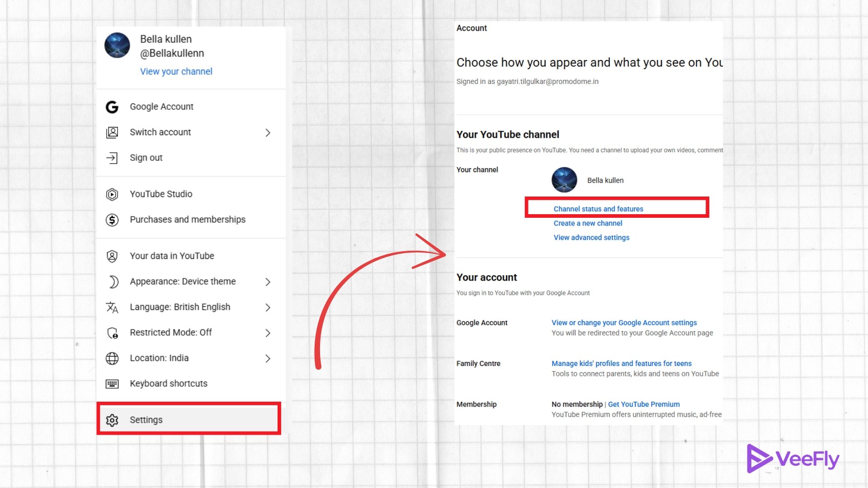Click the Keyboard shortcuts keyboard icon

(112, 384)
